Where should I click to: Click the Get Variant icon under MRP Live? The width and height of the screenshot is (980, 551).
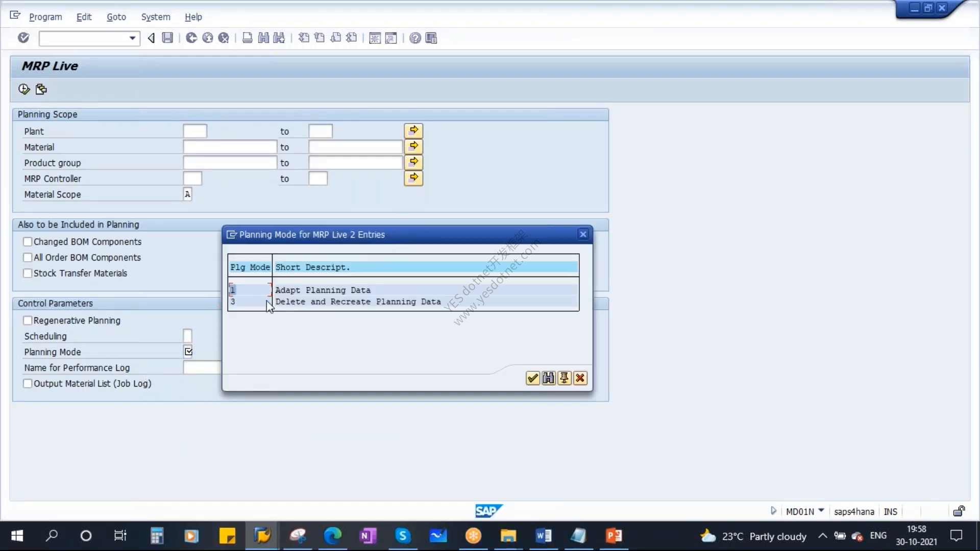coord(41,89)
